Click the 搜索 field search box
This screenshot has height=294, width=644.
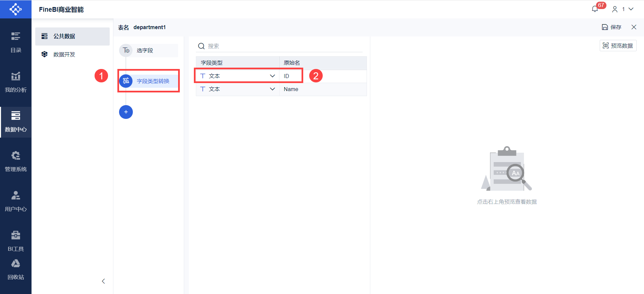point(282,46)
